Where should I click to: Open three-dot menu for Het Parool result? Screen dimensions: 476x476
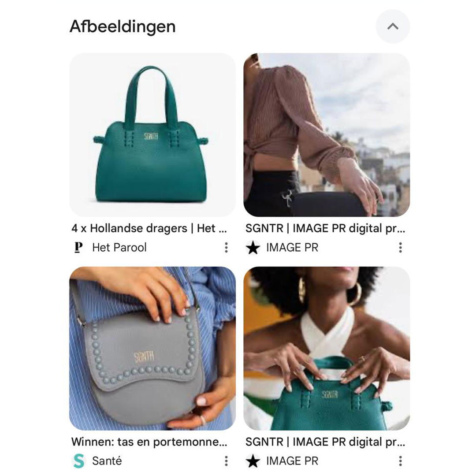[226, 248]
